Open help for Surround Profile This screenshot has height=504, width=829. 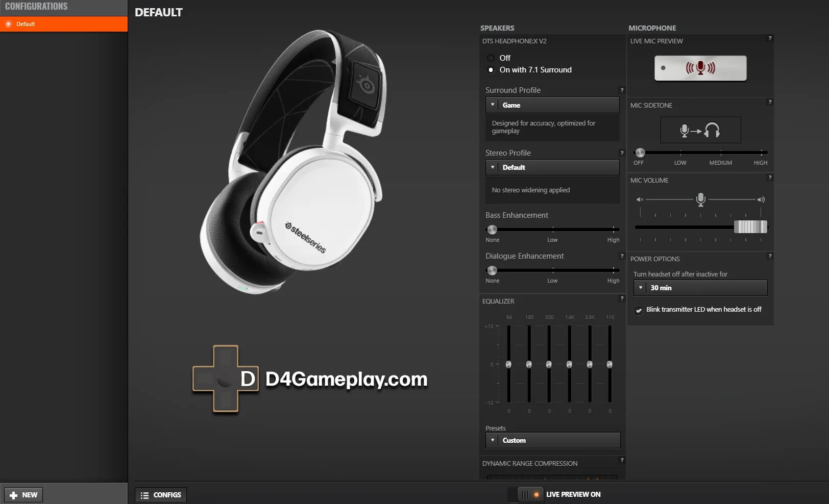click(622, 90)
